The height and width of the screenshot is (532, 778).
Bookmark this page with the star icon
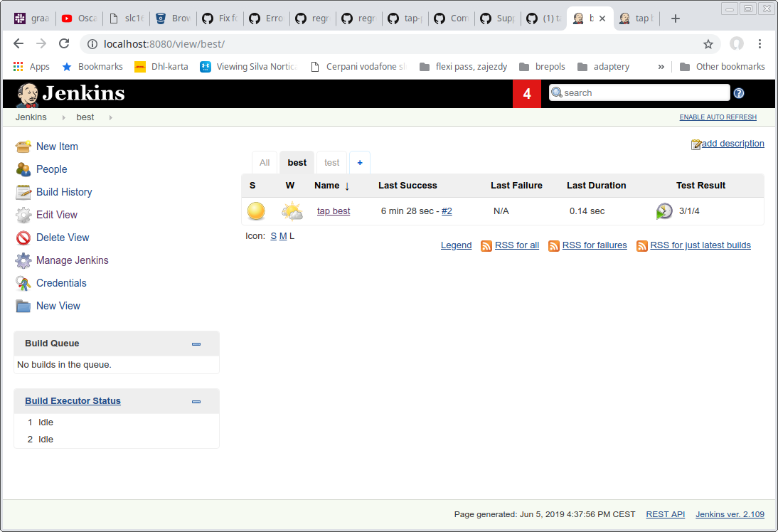[x=708, y=44]
